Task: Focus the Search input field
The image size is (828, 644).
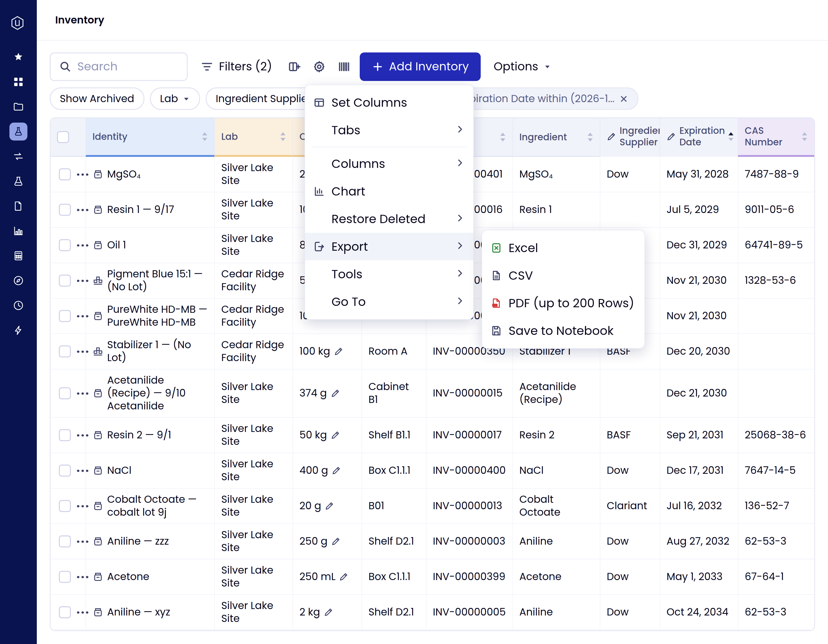Action: 119,67
